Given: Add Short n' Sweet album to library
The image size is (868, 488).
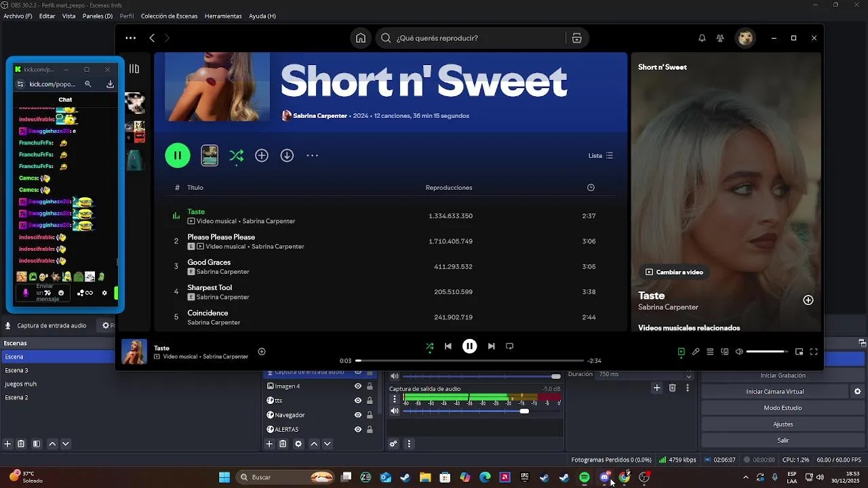Looking at the screenshot, I should point(262,156).
